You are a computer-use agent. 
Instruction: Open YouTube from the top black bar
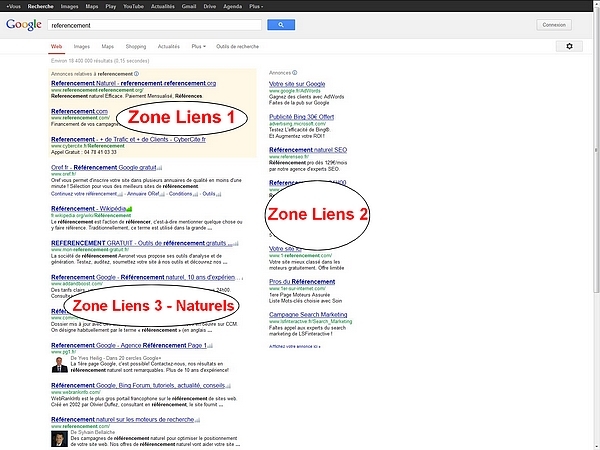click(134, 7)
